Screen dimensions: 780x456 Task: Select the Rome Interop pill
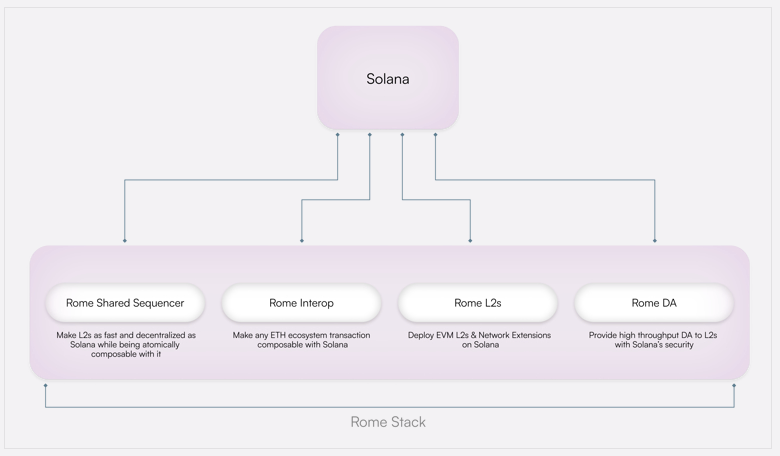pos(301,303)
